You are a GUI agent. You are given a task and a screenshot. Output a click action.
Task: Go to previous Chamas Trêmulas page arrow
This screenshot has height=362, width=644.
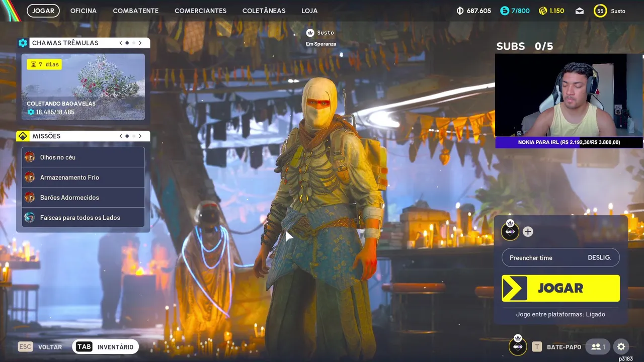pos(121,43)
